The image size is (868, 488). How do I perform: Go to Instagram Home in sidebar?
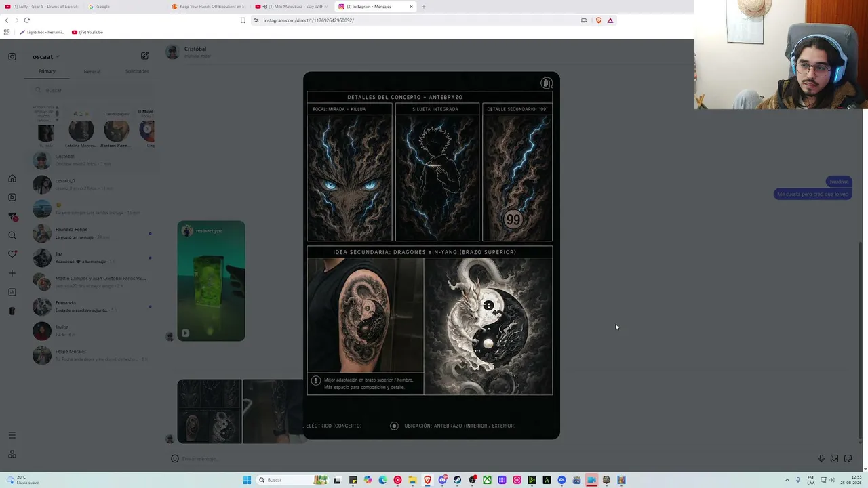12,179
